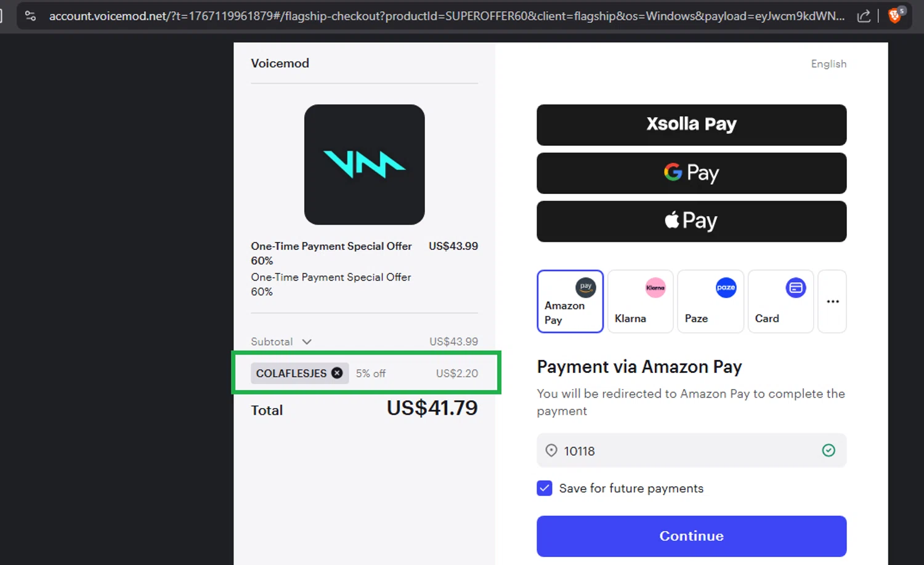Click the Brave shields icon
Screen dimensions: 924x565
(x=896, y=16)
